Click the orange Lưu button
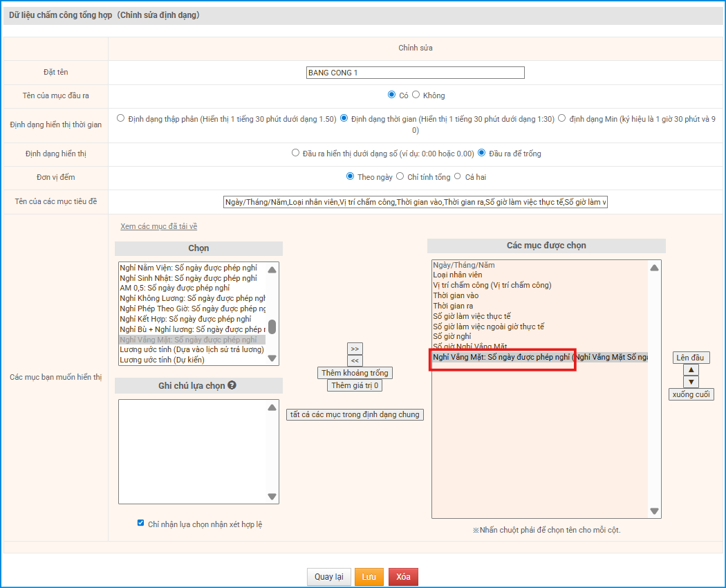The height and width of the screenshot is (588, 726). 369,577
